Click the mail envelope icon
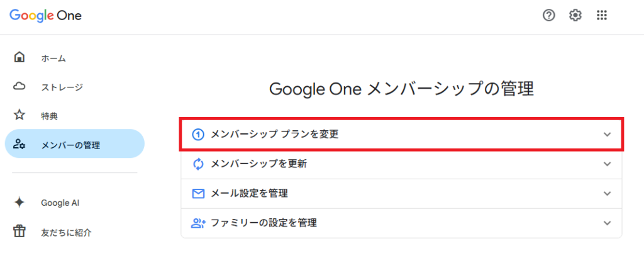 [199, 193]
